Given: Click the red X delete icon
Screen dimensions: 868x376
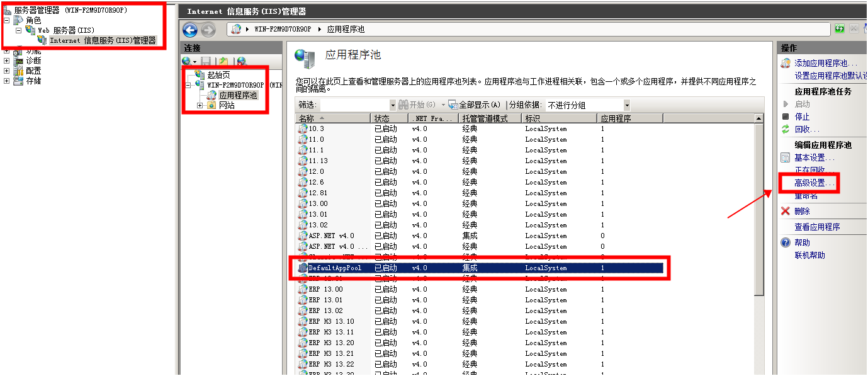Looking at the screenshot, I should tap(785, 211).
